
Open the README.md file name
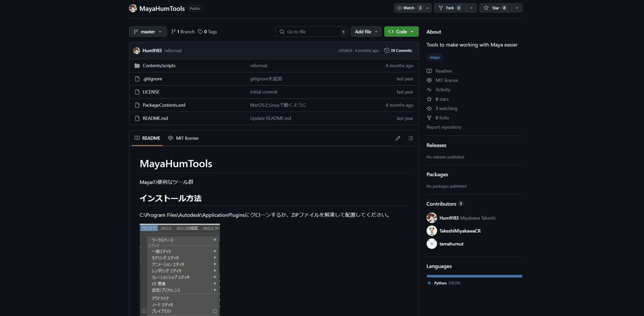point(155,118)
